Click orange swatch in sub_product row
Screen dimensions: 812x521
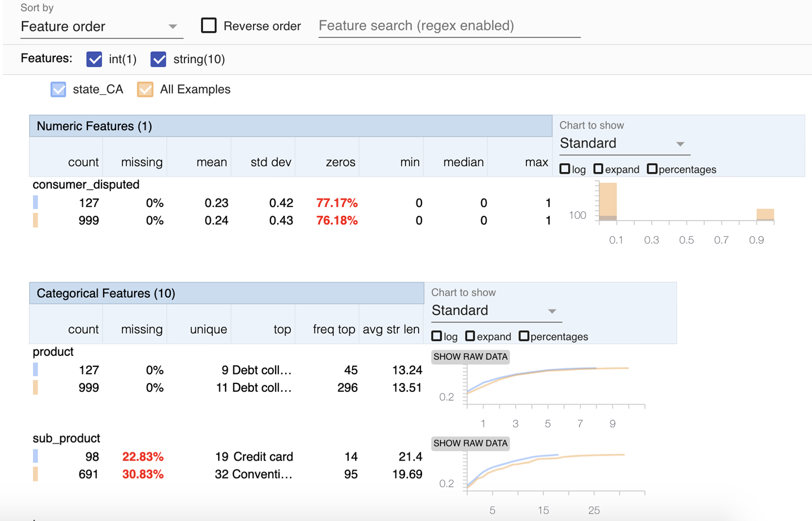(x=36, y=474)
